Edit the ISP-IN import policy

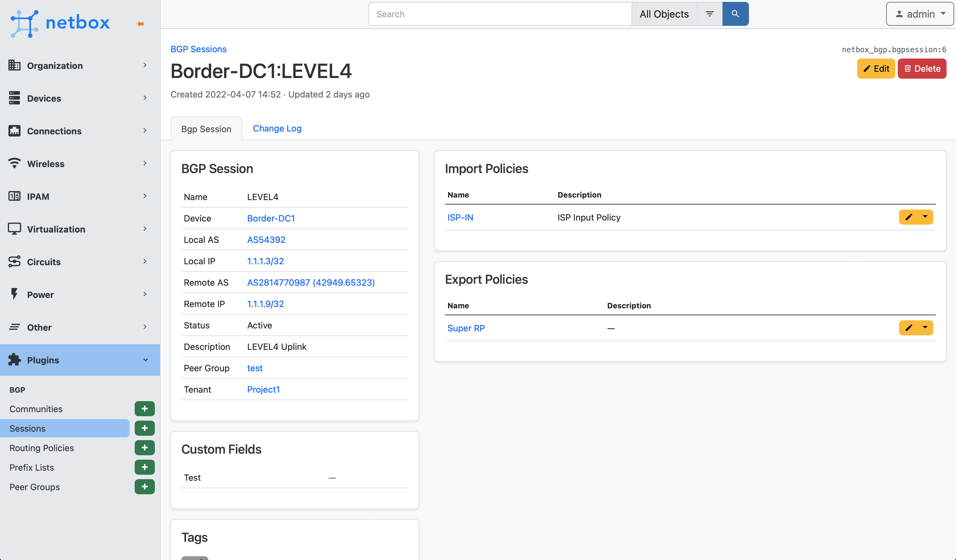pyautogui.click(x=908, y=217)
